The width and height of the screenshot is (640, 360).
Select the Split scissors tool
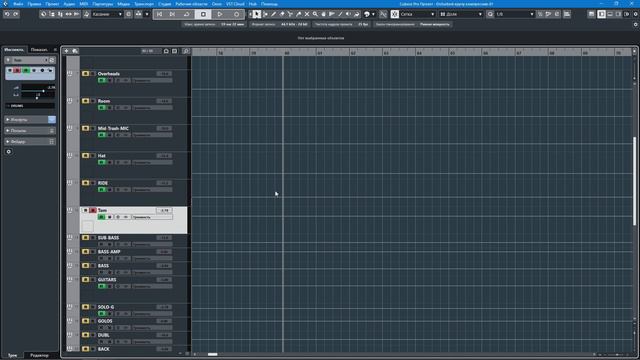290,14
